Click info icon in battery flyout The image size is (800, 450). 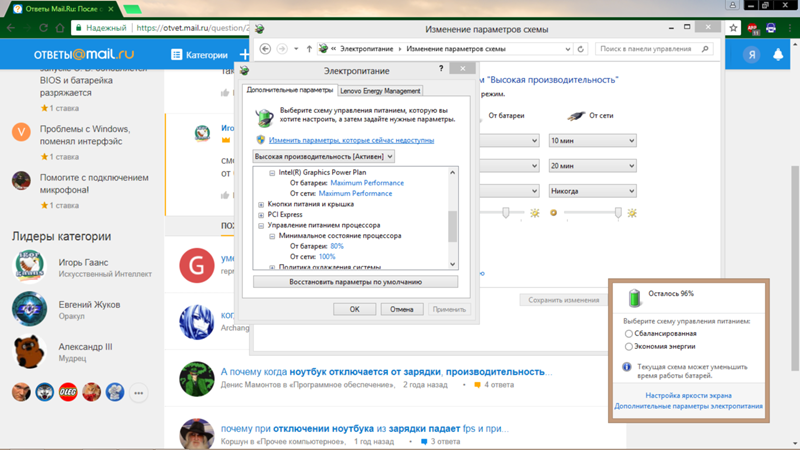627,367
